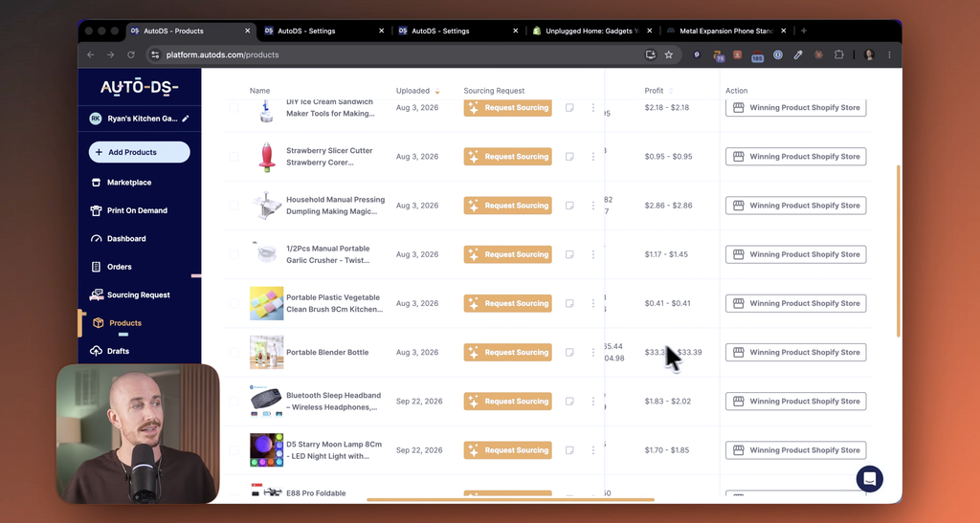
Task: Go to the Dashboard page
Action: (x=126, y=238)
